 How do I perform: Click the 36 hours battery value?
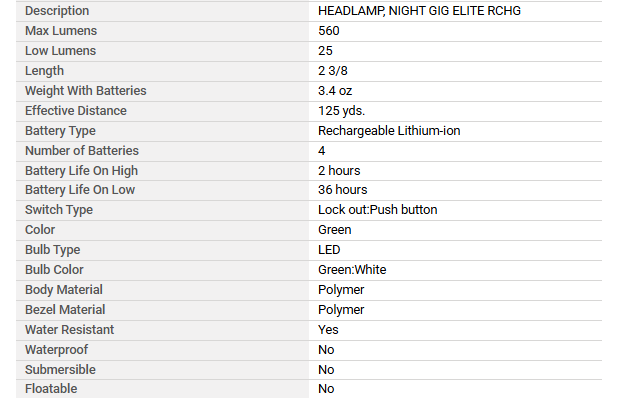(343, 190)
